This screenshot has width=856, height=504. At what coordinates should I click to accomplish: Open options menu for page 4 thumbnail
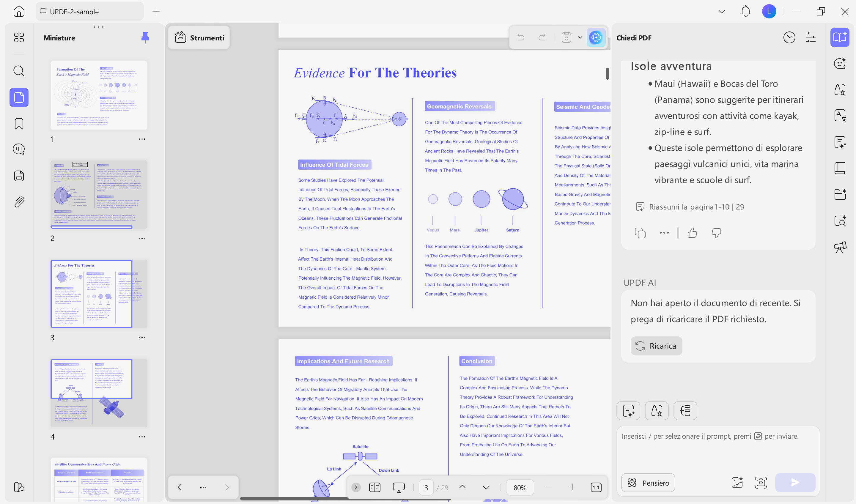pos(142,437)
